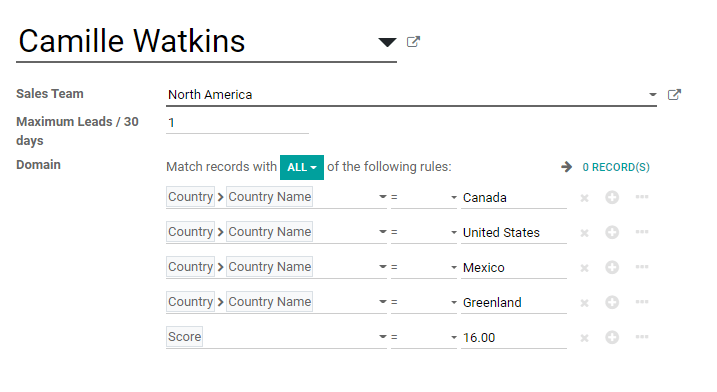Click ellipsis on Canada rule row
717x392 pixels.
point(642,197)
